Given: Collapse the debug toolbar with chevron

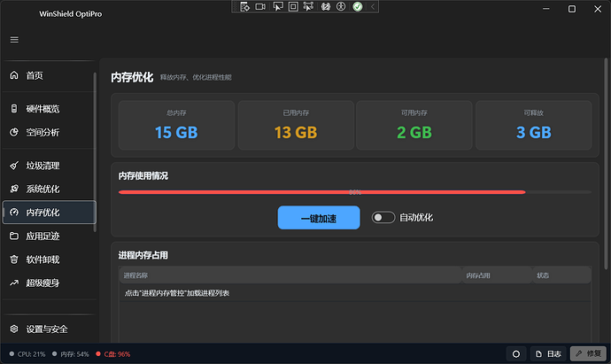Looking at the screenshot, I should (373, 6).
